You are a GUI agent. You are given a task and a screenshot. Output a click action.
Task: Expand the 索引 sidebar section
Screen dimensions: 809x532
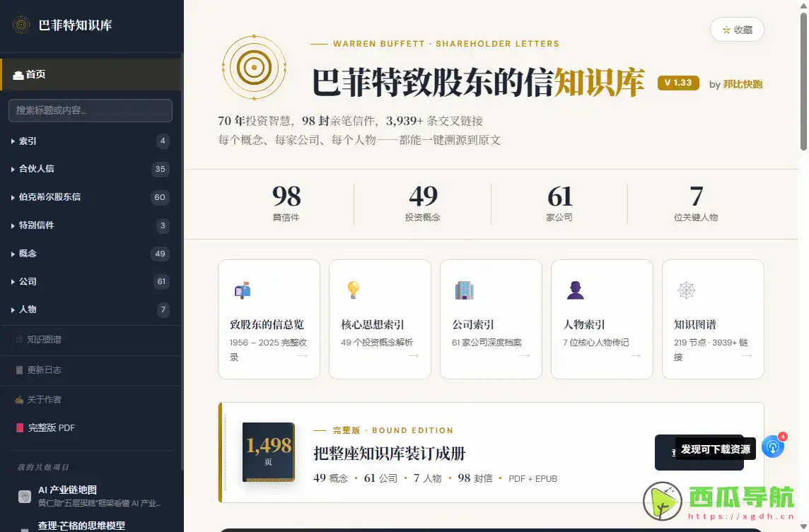click(91, 141)
